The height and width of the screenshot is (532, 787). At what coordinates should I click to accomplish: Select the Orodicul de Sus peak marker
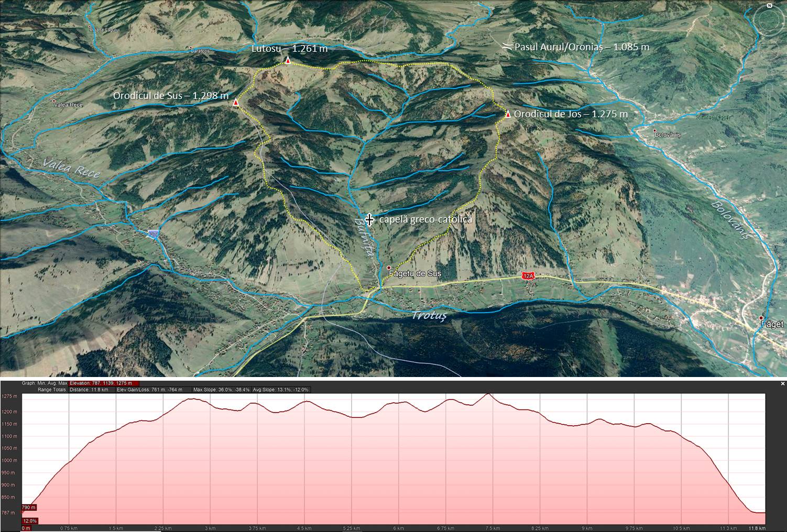(x=236, y=102)
